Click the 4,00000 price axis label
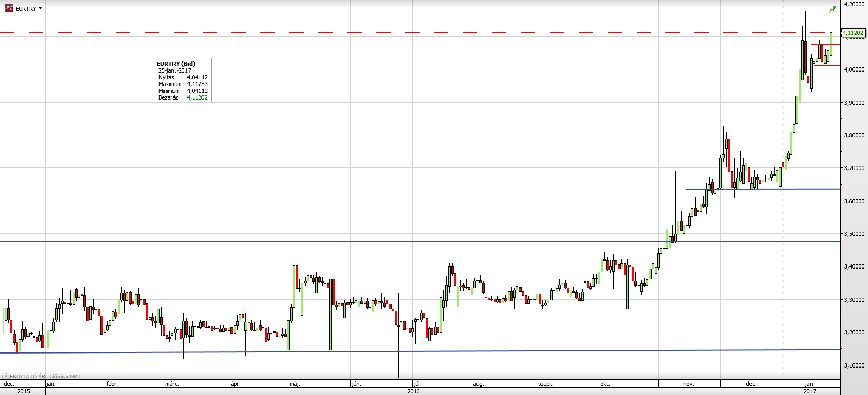The image size is (868, 395). [854, 69]
